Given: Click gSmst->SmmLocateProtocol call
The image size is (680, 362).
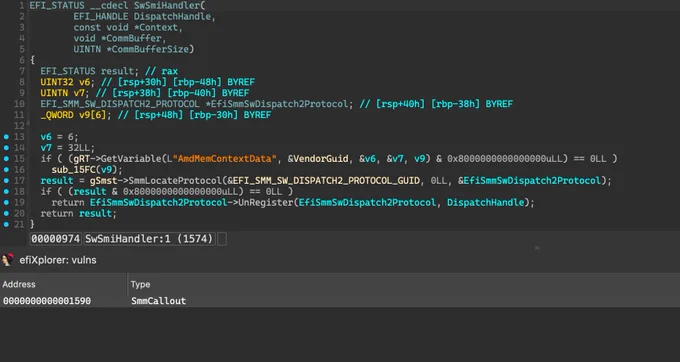Looking at the screenshot, I should point(156,180).
